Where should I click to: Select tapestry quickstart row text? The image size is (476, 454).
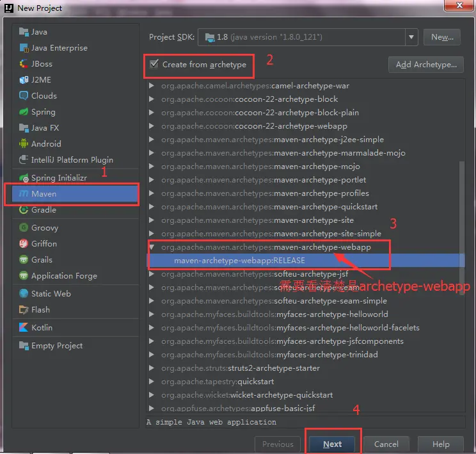pyautogui.click(x=218, y=382)
